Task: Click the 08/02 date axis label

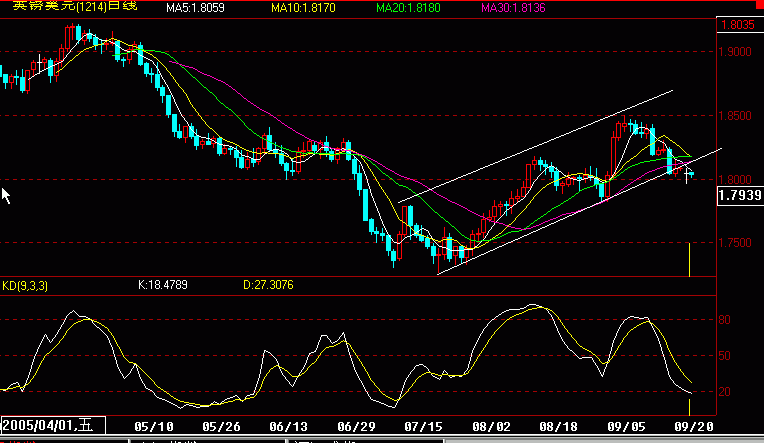Action: click(491, 427)
